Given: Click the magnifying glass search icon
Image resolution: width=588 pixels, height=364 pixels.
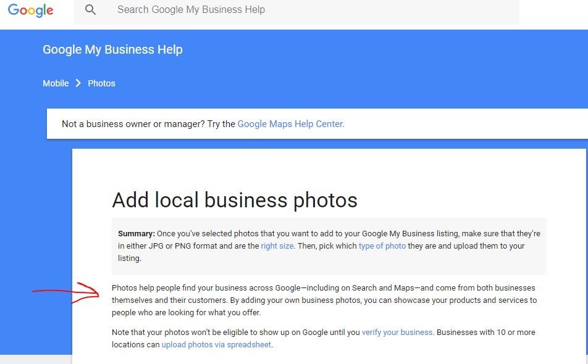Looking at the screenshot, I should (90, 10).
